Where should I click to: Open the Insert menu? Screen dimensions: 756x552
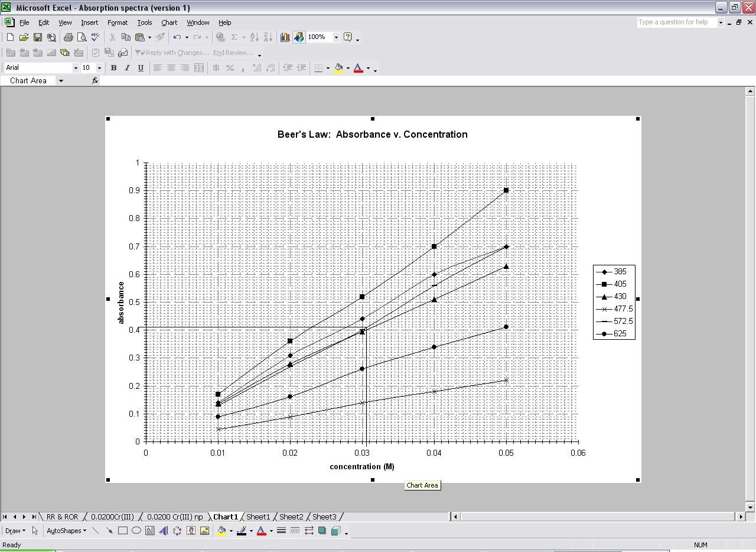[x=89, y=22]
